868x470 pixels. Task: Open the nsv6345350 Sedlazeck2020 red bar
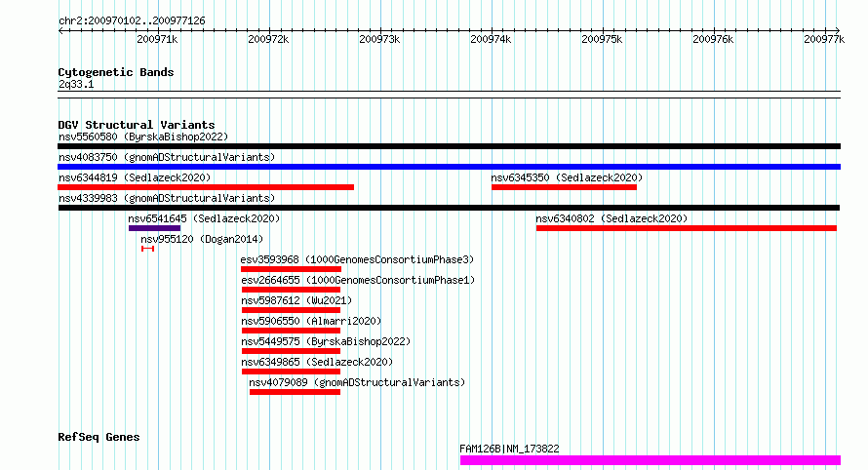coord(564,187)
